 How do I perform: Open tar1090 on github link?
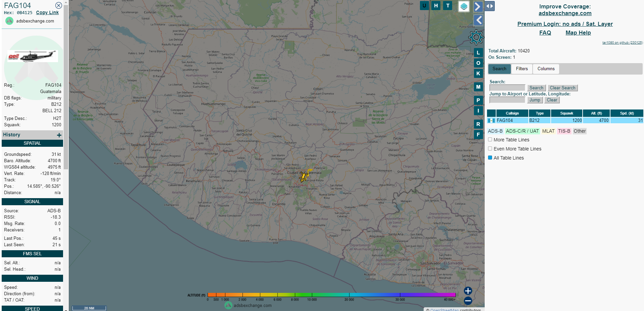click(x=623, y=43)
